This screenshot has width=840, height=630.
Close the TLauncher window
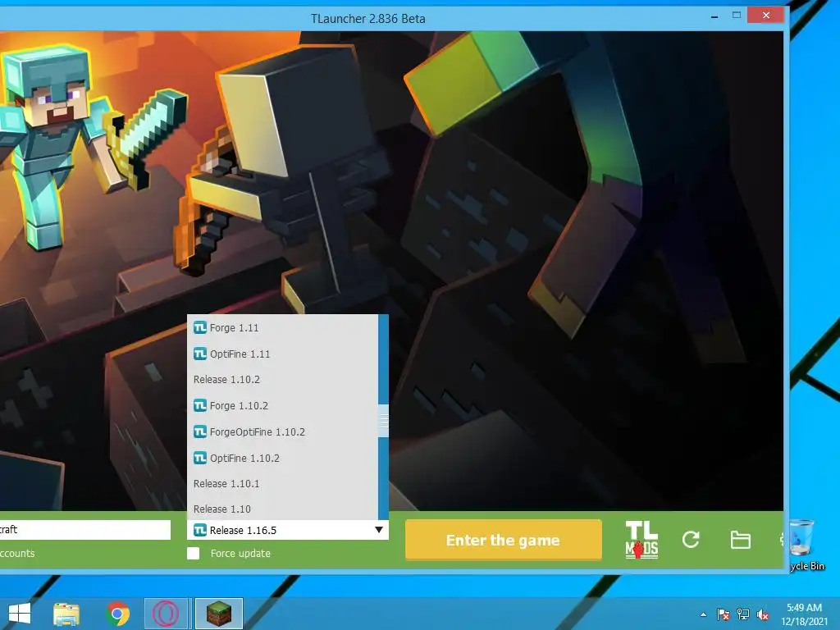coord(766,15)
